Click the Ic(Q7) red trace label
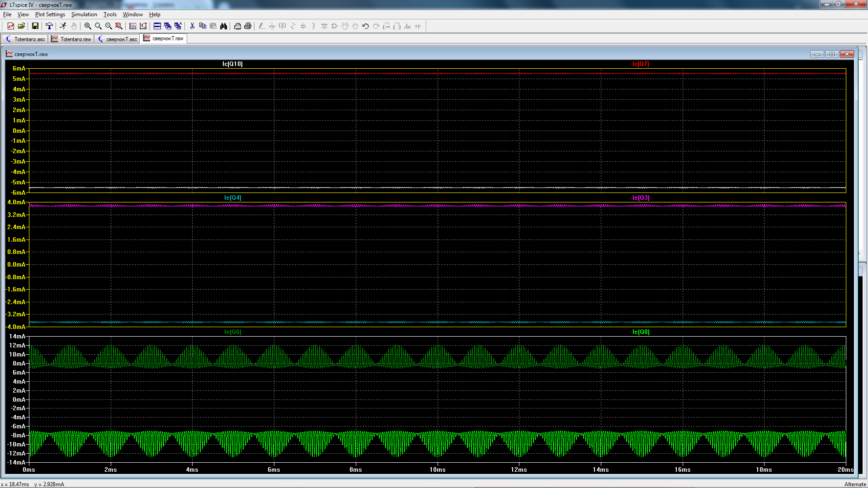 click(641, 64)
